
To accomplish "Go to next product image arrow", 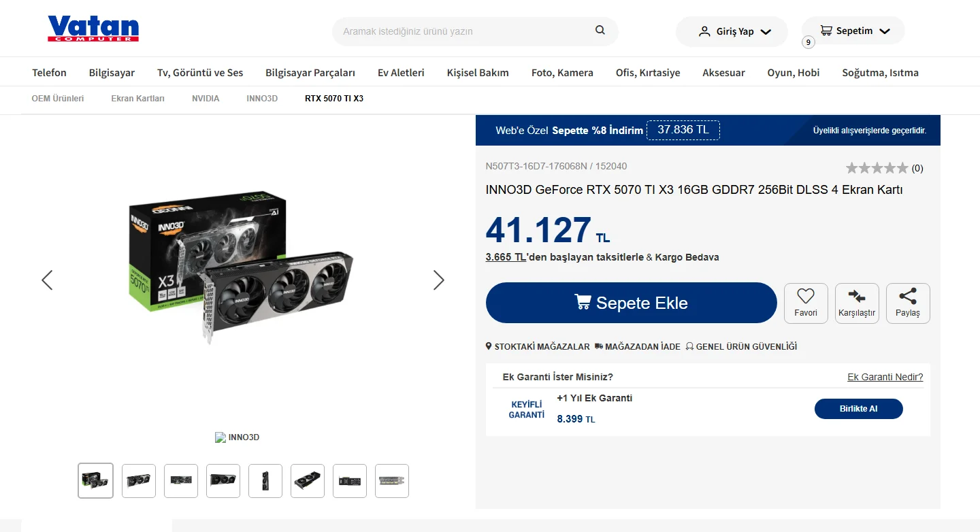I will pyautogui.click(x=439, y=280).
